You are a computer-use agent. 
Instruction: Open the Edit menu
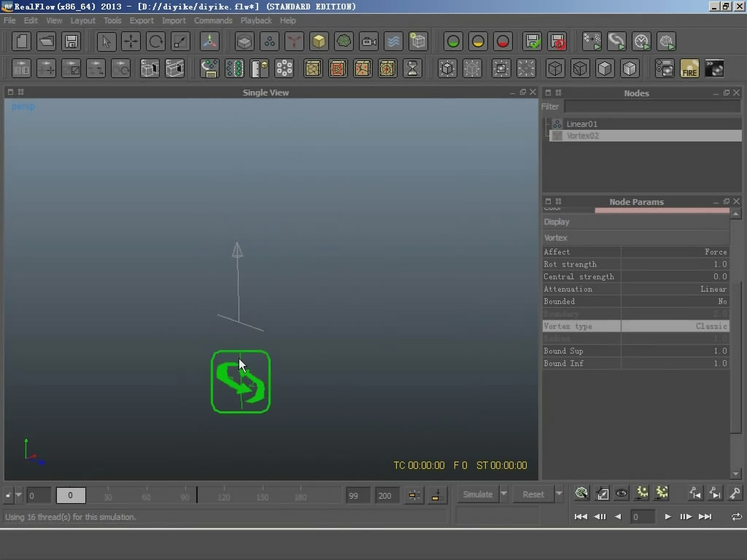tap(31, 20)
